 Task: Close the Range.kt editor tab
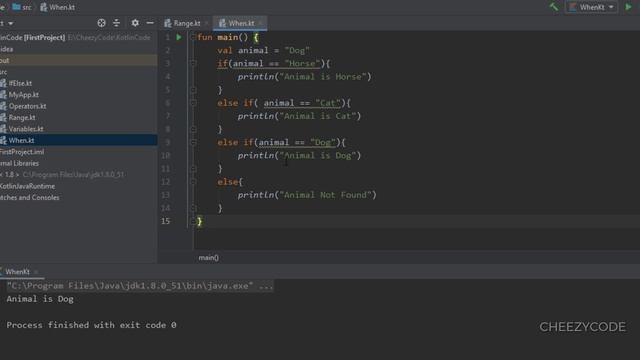coord(207,23)
